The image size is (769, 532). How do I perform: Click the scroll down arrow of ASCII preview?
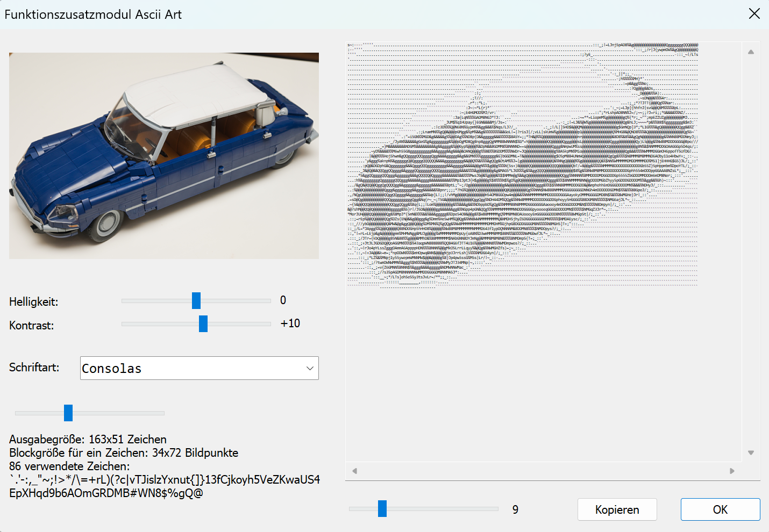pos(751,452)
